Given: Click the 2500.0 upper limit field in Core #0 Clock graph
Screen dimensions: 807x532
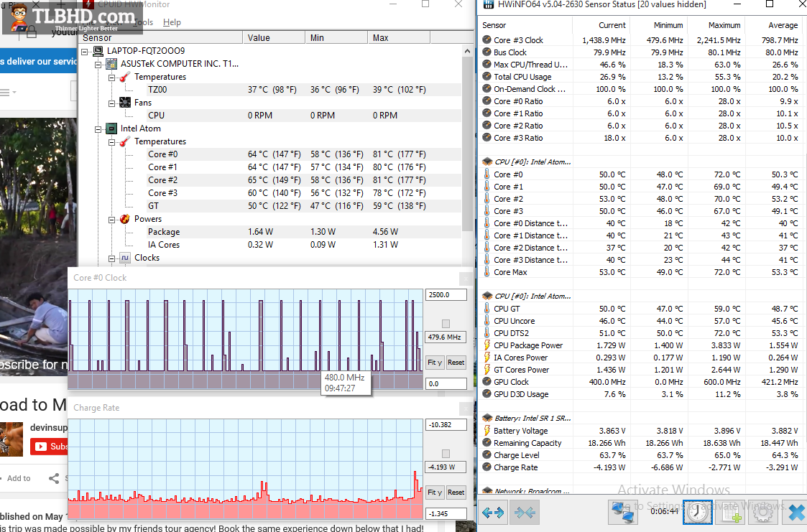Looking at the screenshot, I should point(446,295).
